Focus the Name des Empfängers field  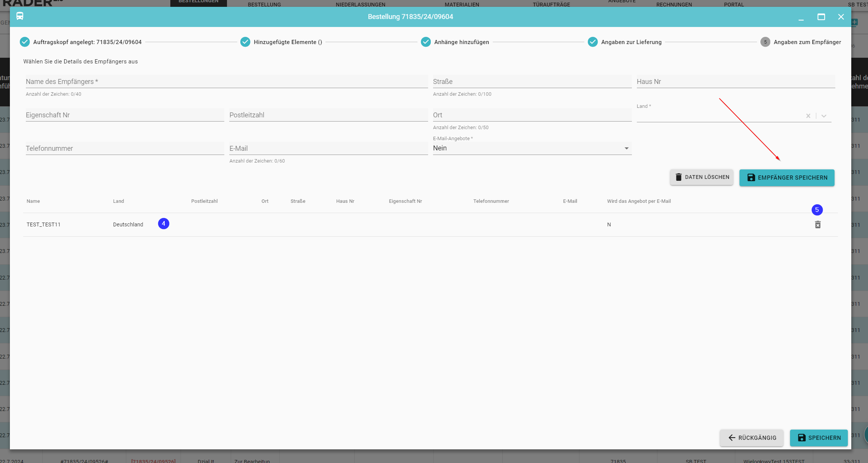click(x=226, y=82)
